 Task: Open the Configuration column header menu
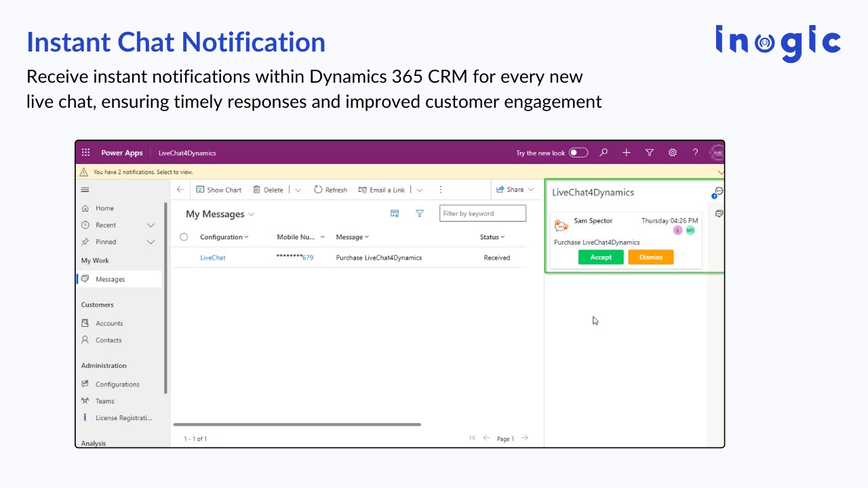coord(224,237)
